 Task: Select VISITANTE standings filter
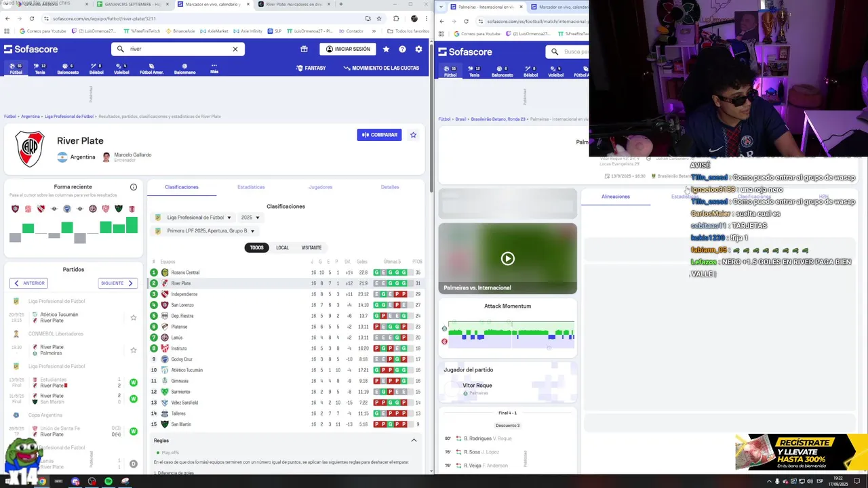311,247
